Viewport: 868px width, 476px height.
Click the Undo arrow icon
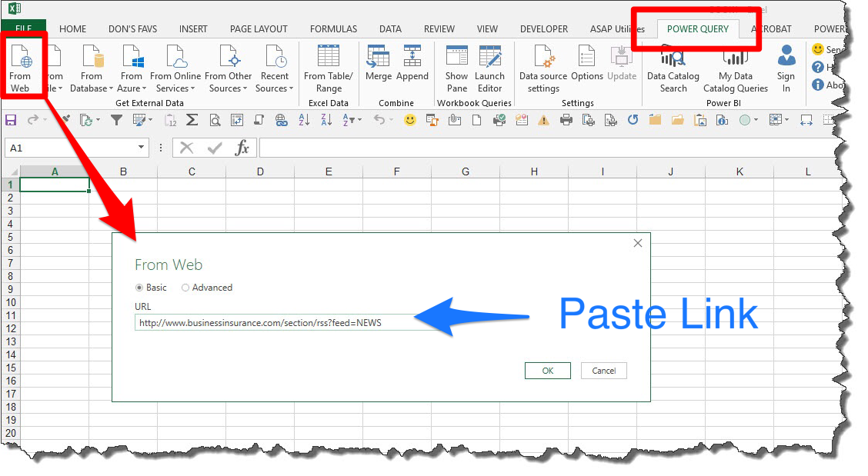coord(379,119)
